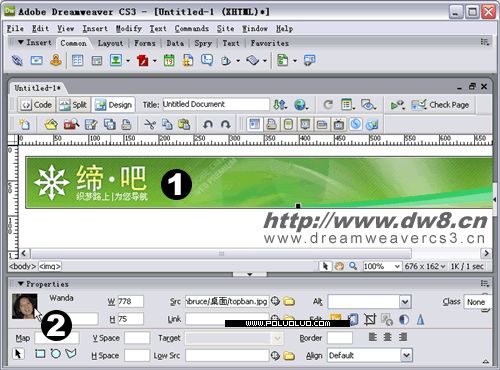Collapse the Insert bar triangle
The height and width of the screenshot is (370, 500).
(x=21, y=42)
